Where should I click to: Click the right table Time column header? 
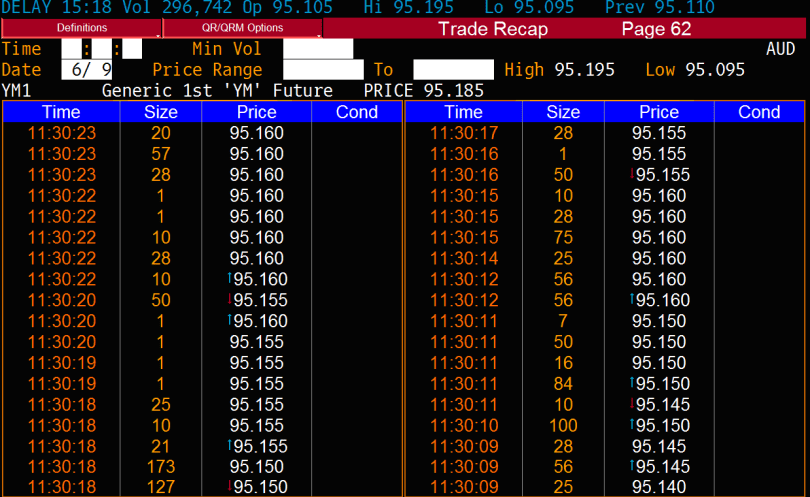click(x=463, y=112)
